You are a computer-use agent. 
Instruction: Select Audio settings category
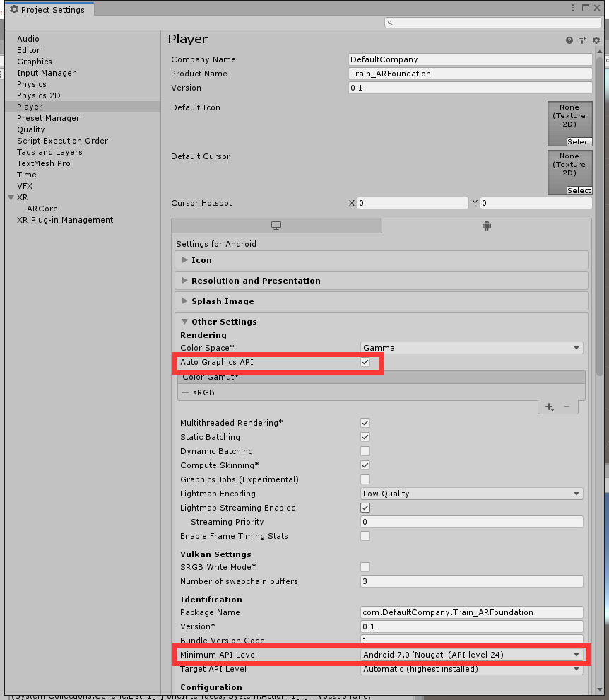[x=28, y=39]
